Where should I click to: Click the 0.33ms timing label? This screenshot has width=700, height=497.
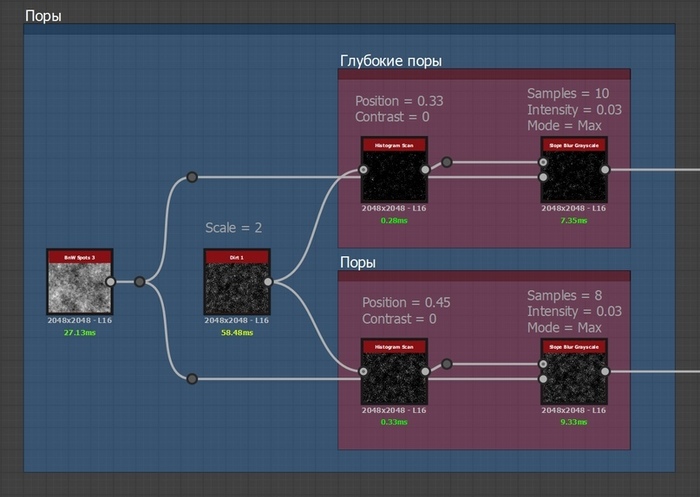pyautogui.click(x=394, y=422)
